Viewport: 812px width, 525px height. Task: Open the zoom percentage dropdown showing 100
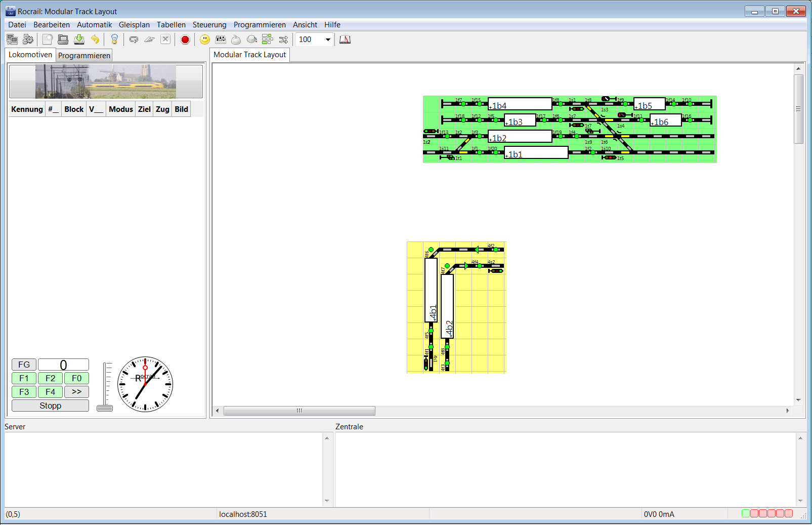(328, 39)
